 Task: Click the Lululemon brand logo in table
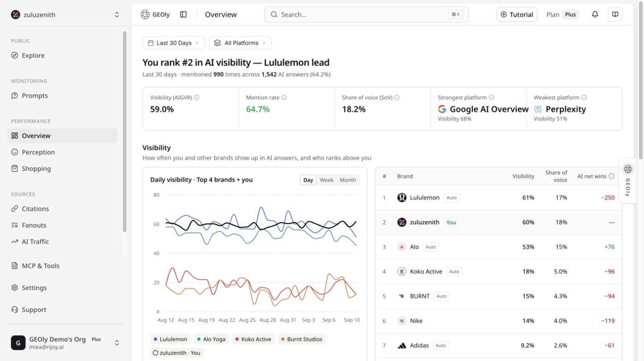pyautogui.click(x=402, y=198)
